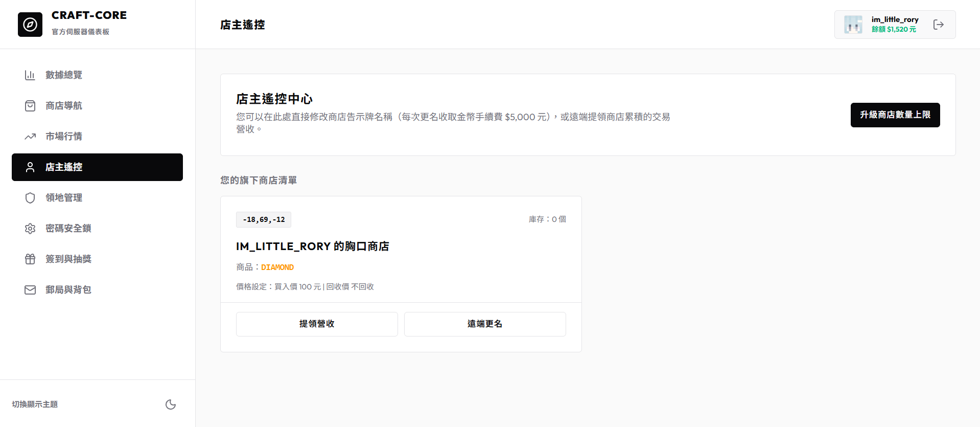Viewport: 980px width, 427px height.
Task: Click the 提領營收 button
Action: pyautogui.click(x=317, y=324)
